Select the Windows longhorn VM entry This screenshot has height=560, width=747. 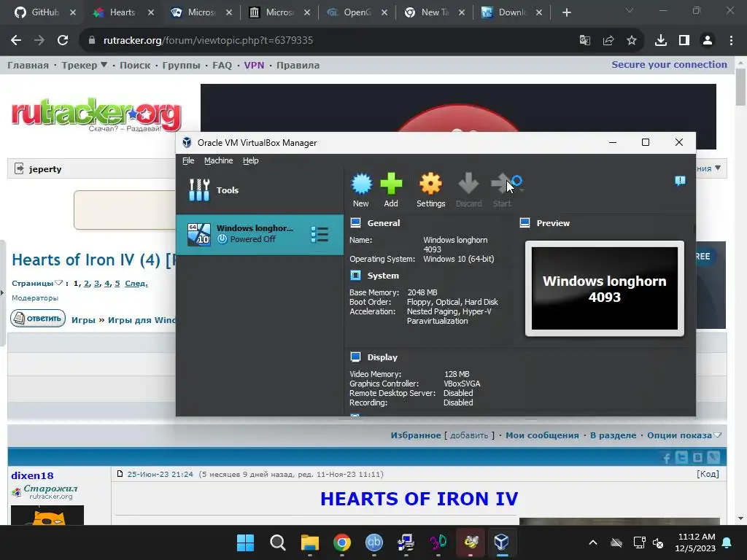[x=260, y=234]
